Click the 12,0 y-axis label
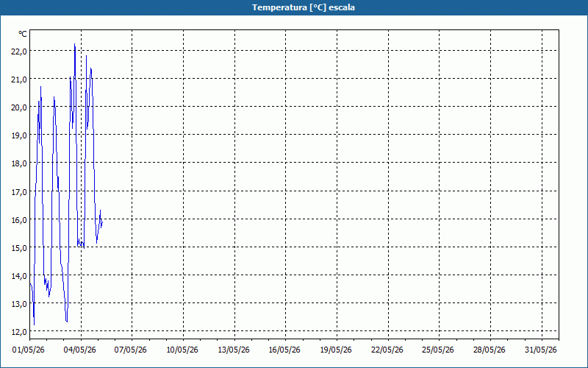This screenshot has width=588, height=368. click(19, 332)
